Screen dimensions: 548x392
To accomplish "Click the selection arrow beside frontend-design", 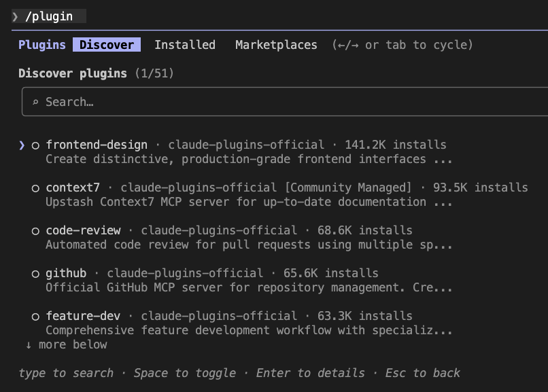I will coord(22,145).
